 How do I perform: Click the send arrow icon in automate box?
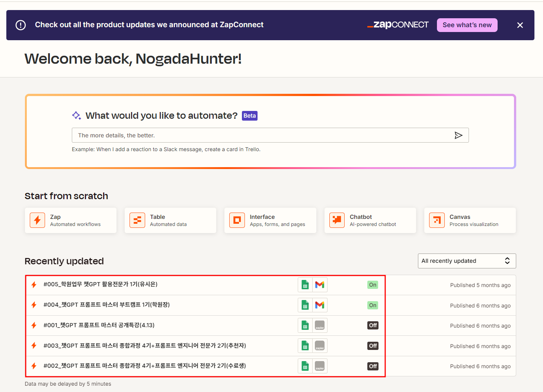tap(458, 135)
